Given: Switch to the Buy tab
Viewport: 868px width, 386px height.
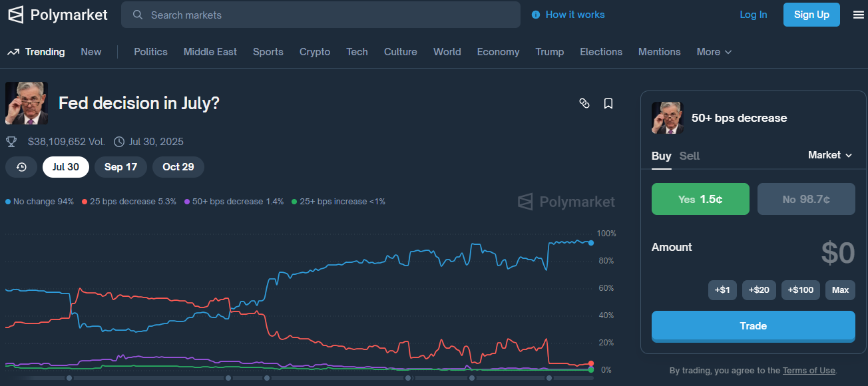Looking at the screenshot, I should (x=661, y=156).
